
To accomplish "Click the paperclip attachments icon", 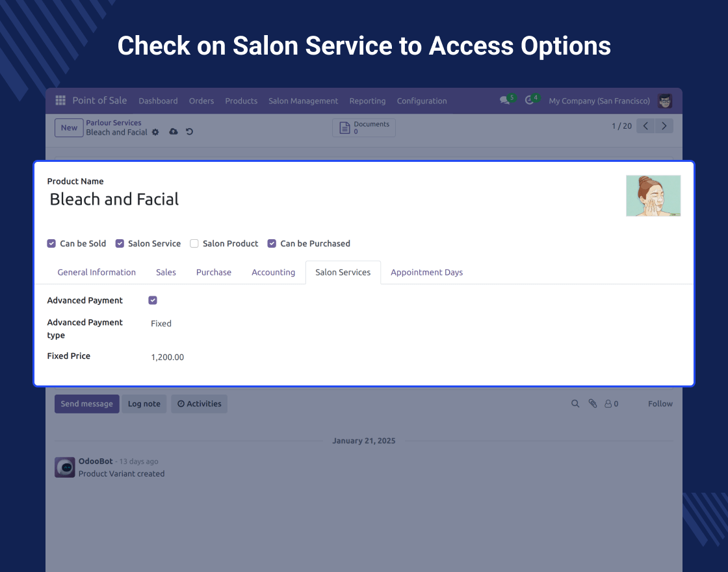I will (x=593, y=404).
